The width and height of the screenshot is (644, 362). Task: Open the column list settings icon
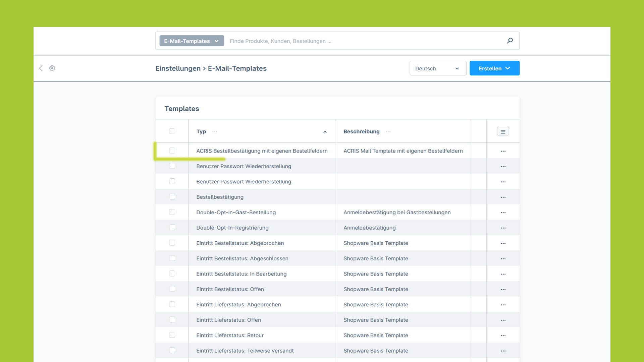tap(503, 131)
